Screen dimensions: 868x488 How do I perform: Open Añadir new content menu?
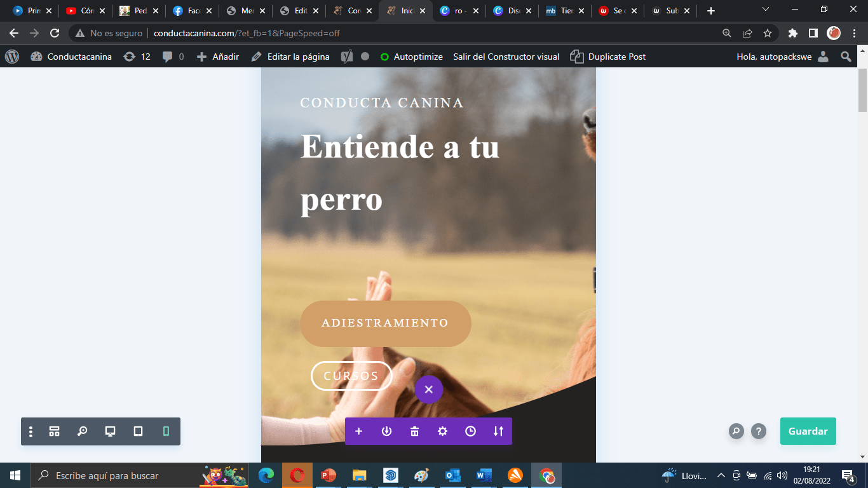218,57
